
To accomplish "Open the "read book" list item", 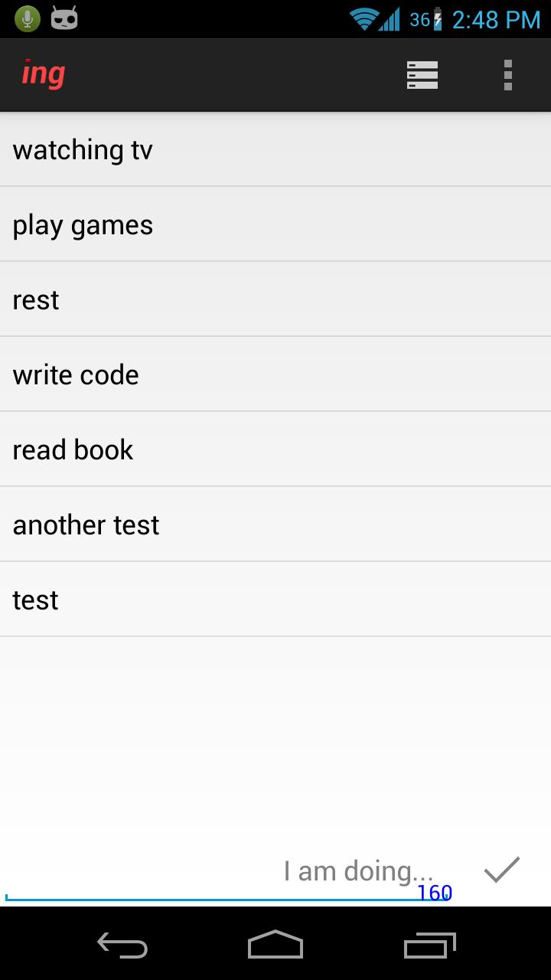I will [275, 450].
